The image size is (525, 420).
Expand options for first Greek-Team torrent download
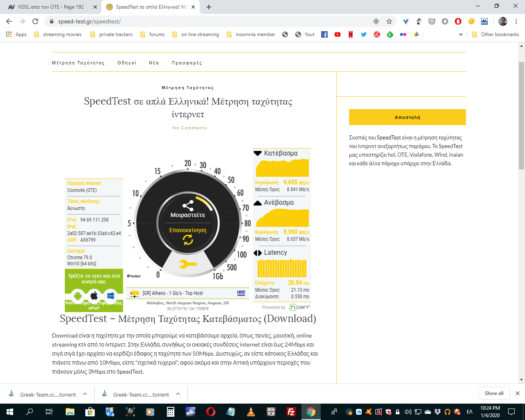pyautogui.click(x=85, y=394)
